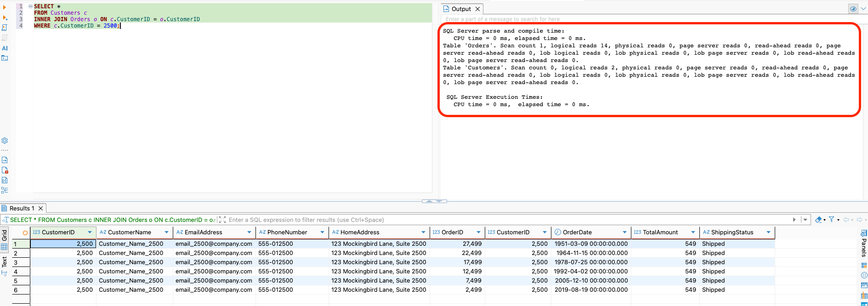868x306 pixels.
Task: Switch results to Grid view
Action: pos(5,239)
